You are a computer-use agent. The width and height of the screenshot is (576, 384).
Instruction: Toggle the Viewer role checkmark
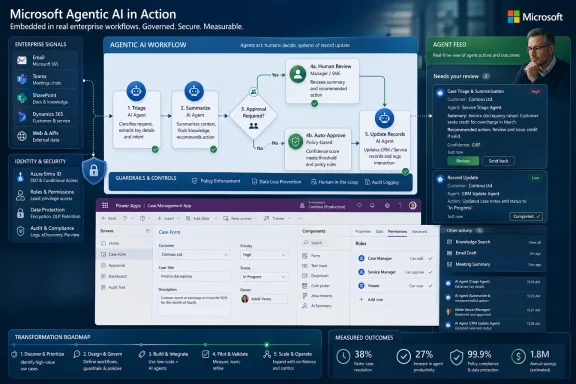point(431,286)
